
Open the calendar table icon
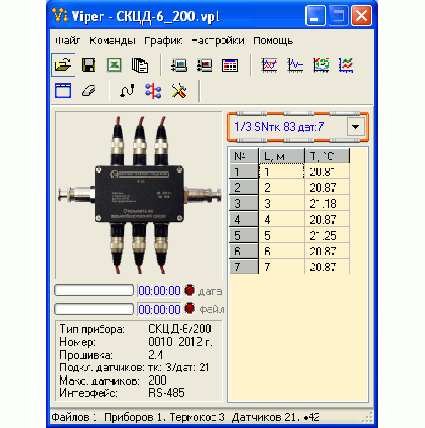(230, 65)
